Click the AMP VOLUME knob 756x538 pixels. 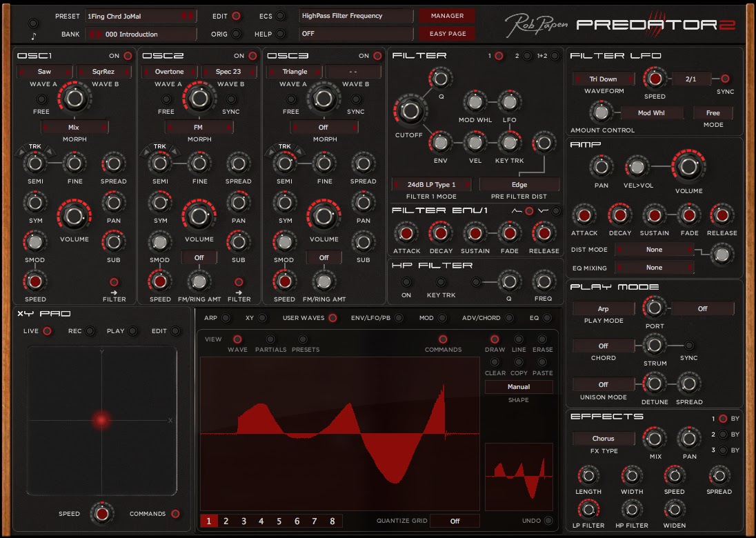coord(688,166)
